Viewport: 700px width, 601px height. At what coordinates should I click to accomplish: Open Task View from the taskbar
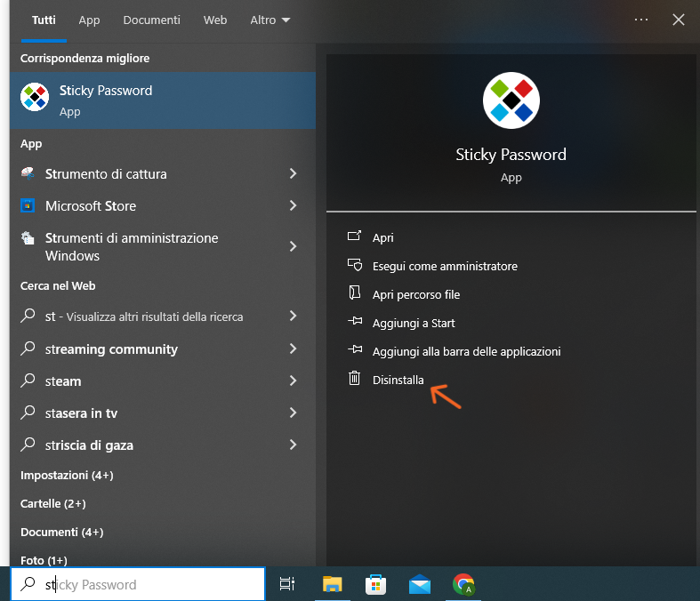click(287, 583)
